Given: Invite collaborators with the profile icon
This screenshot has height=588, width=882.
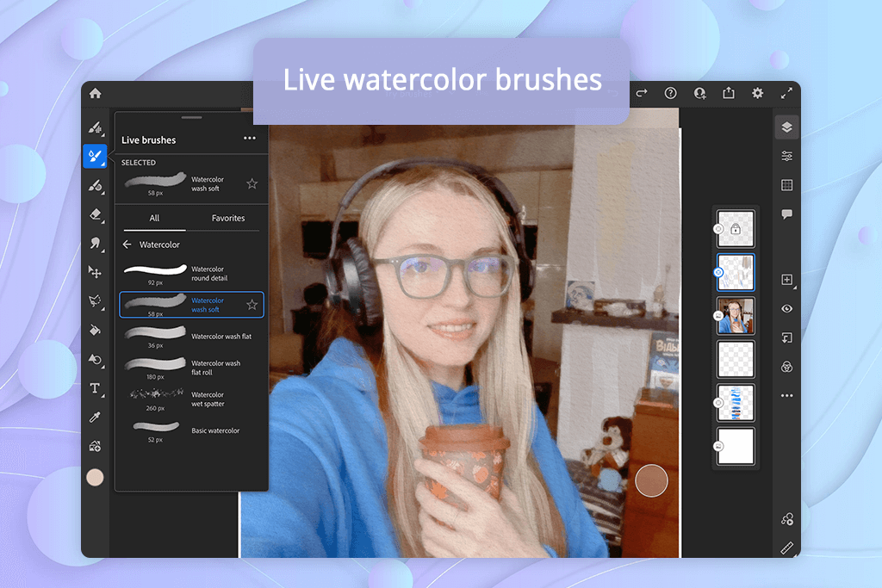Looking at the screenshot, I should point(699,93).
